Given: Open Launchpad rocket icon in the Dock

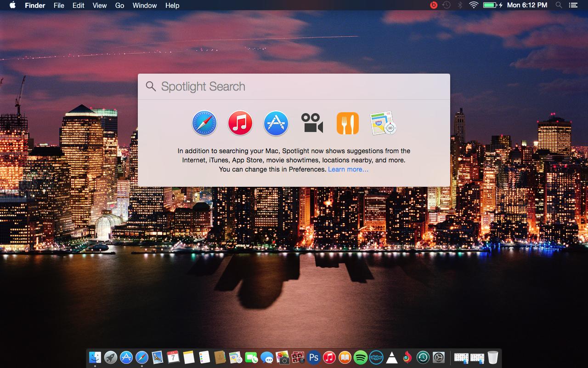Looking at the screenshot, I should tap(111, 357).
